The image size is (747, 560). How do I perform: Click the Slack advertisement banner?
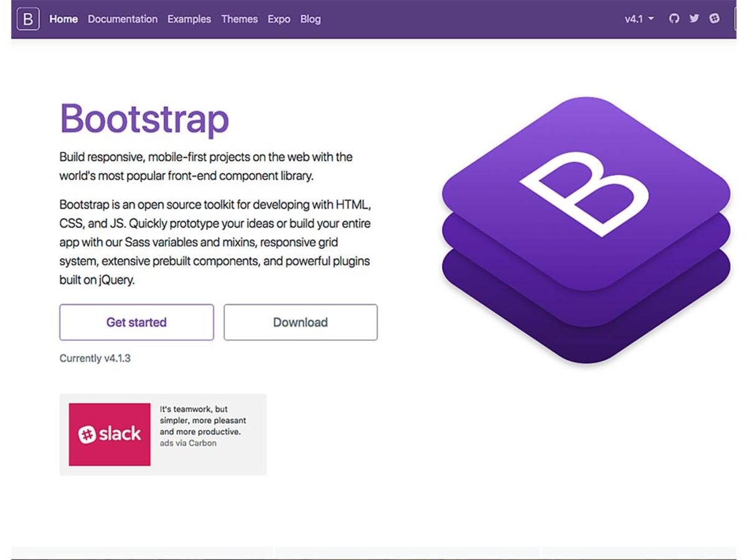tap(162, 434)
